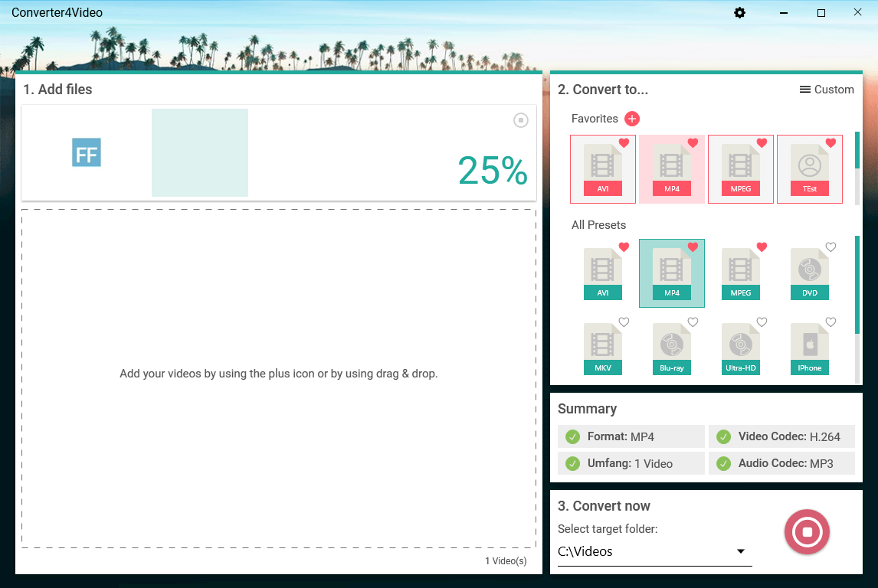Choose MPEG in All Presets
The height and width of the screenshot is (588, 878).
click(x=740, y=273)
